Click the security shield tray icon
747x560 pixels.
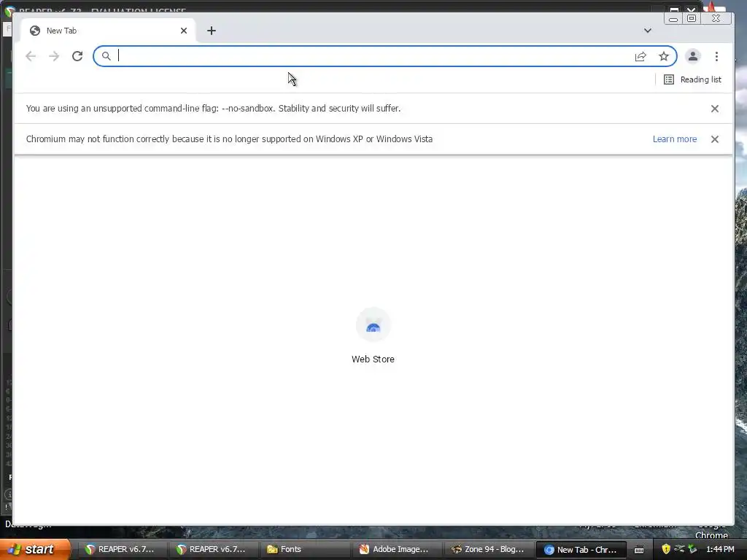pos(666,549)
